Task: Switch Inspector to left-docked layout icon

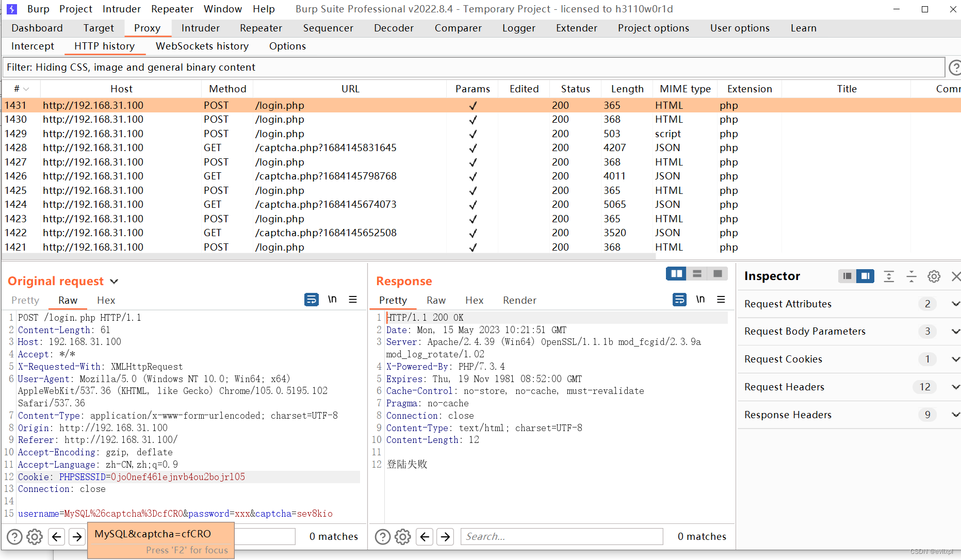Action: [x=847, y=276]
